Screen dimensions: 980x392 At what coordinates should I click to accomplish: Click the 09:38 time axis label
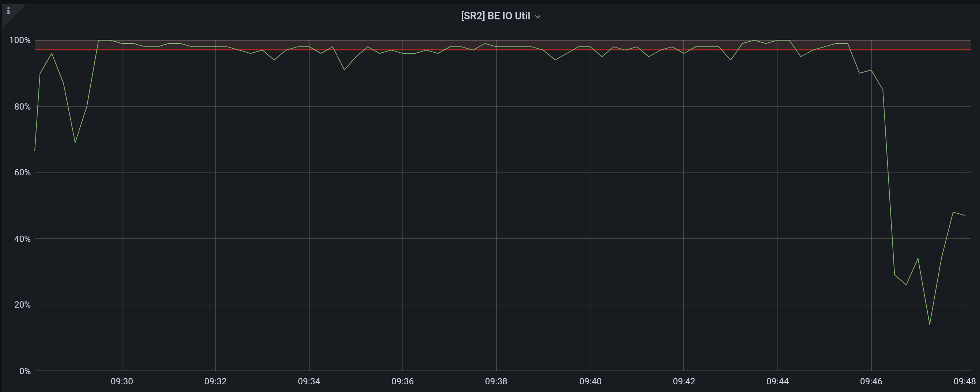(496, 381)
